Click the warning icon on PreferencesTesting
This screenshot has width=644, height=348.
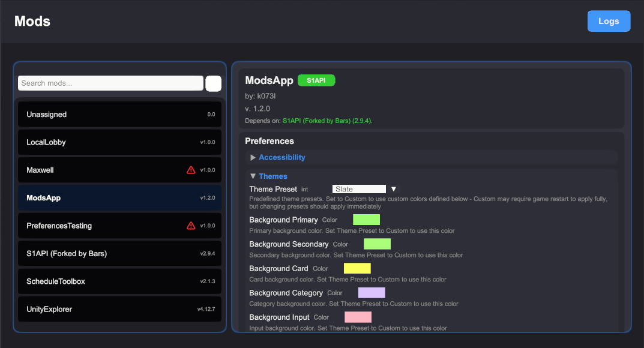[191, 225]
